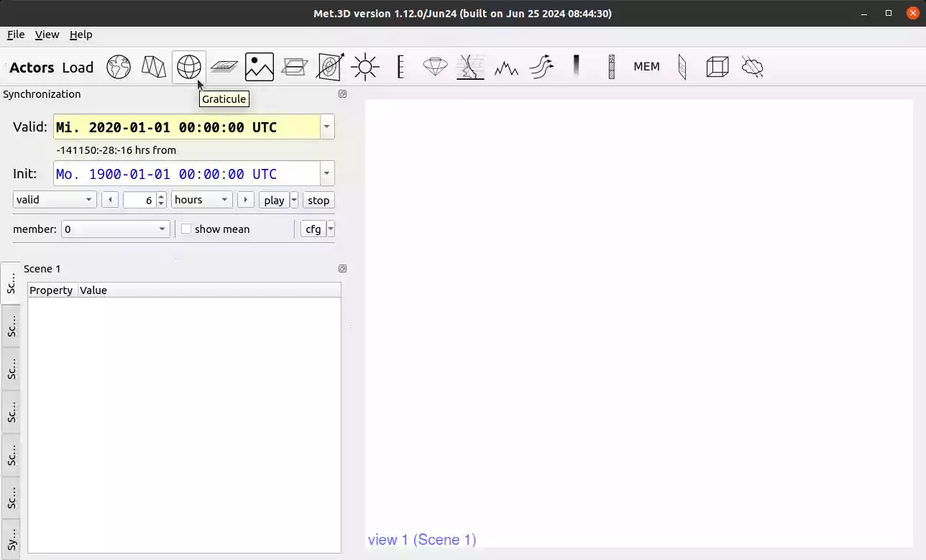Open the cfg button's dropdown arrow
The image size is (926, 560).
331,229
